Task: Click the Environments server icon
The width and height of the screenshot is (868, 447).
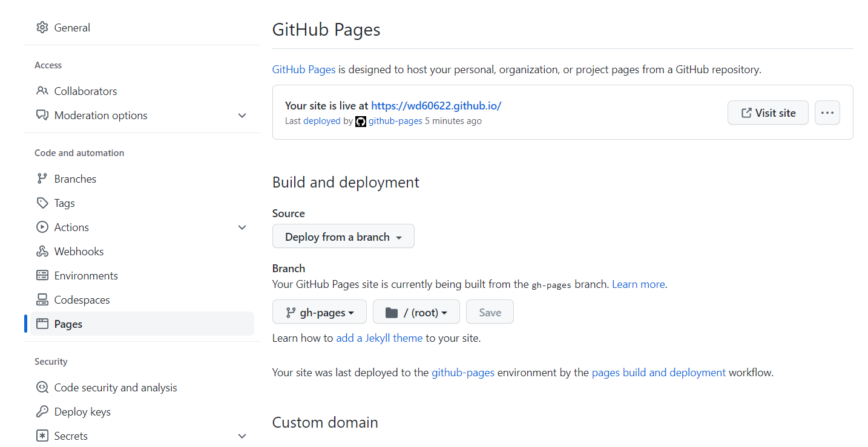Action: (x=42, y=276)
